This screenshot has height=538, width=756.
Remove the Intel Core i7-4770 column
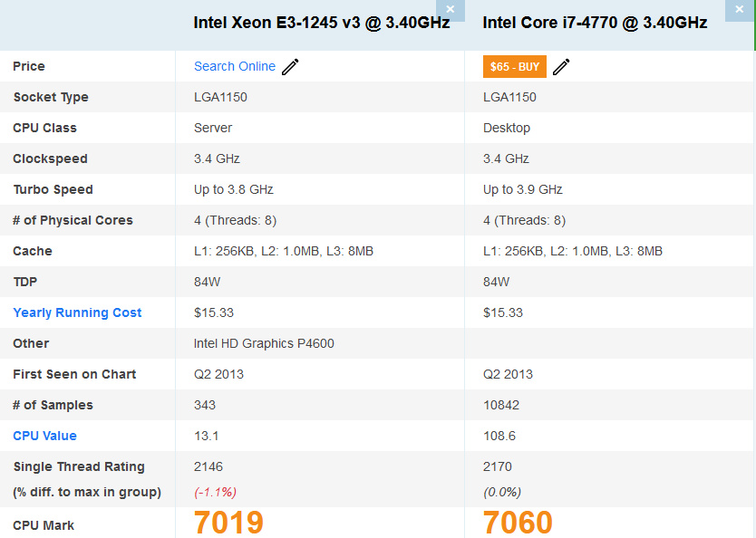tap(739, 10)
